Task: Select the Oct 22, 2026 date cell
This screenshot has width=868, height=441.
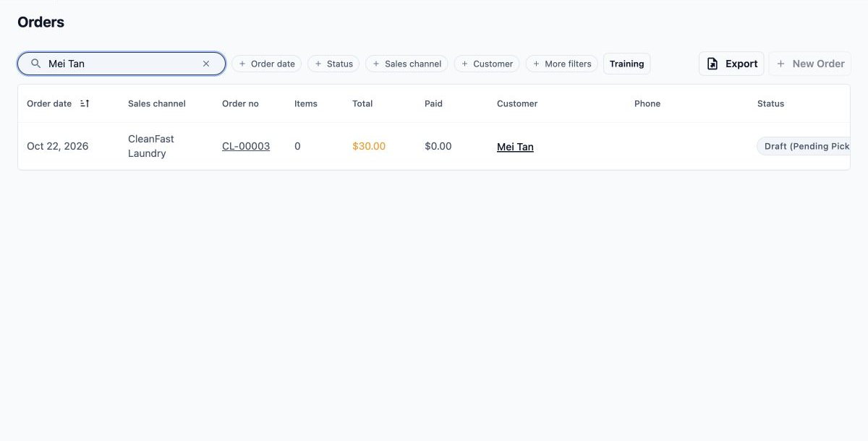Action: [x=58, y=146]
